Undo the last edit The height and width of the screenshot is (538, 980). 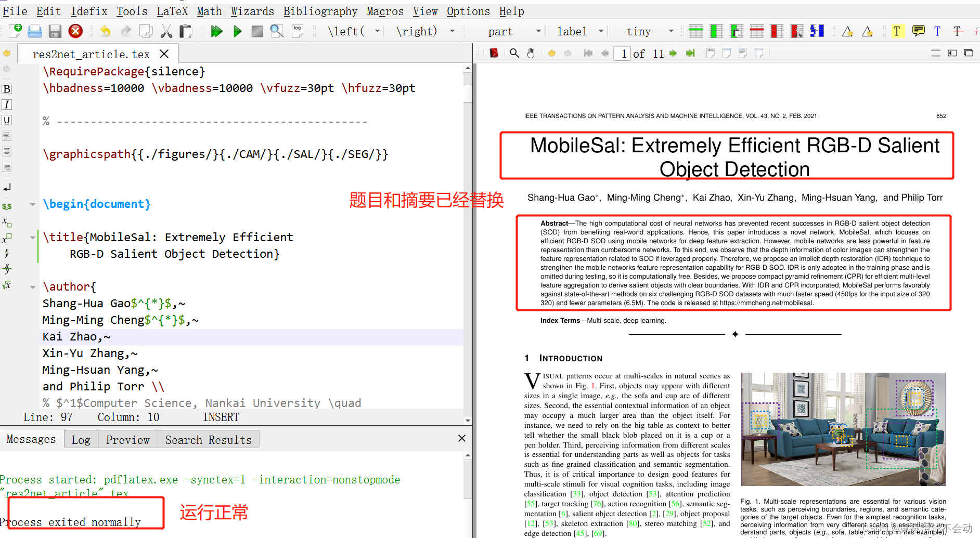click(105, 32)
